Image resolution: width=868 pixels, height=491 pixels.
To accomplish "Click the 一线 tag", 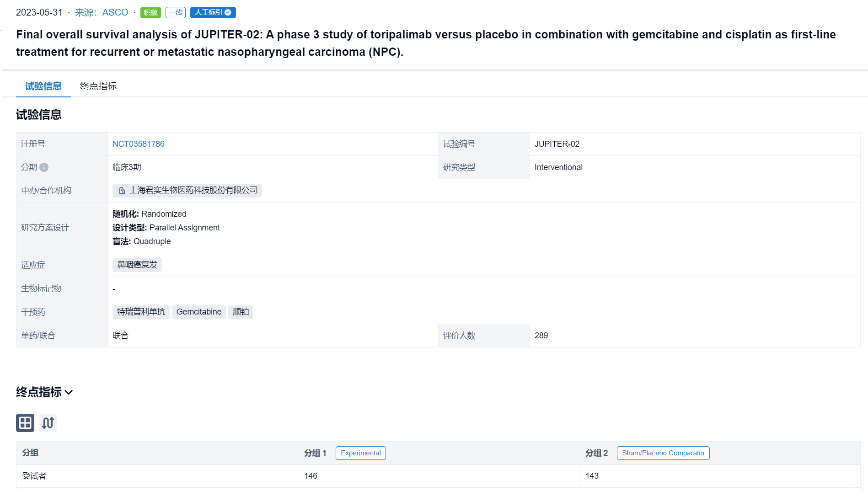I will coord(176,12).
